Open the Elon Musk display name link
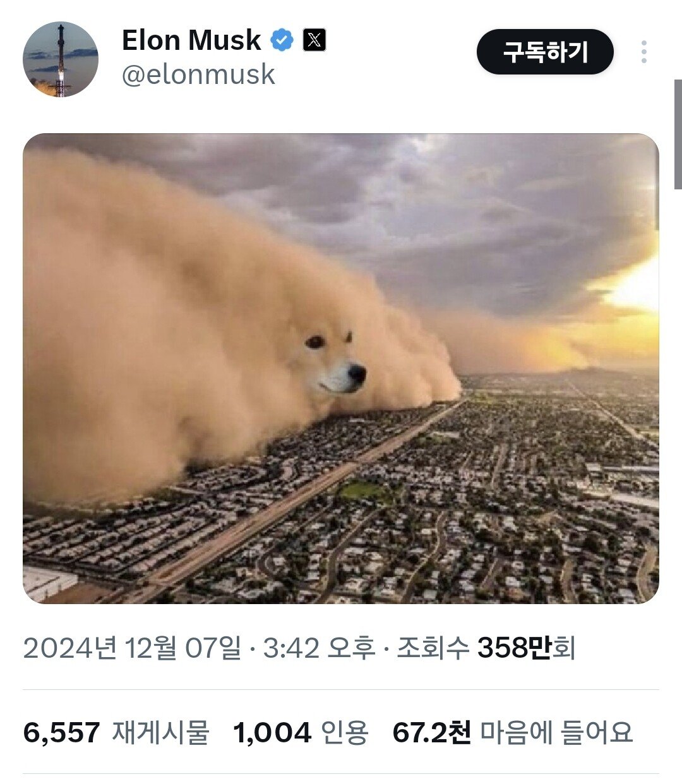 (x=191, y=40)
